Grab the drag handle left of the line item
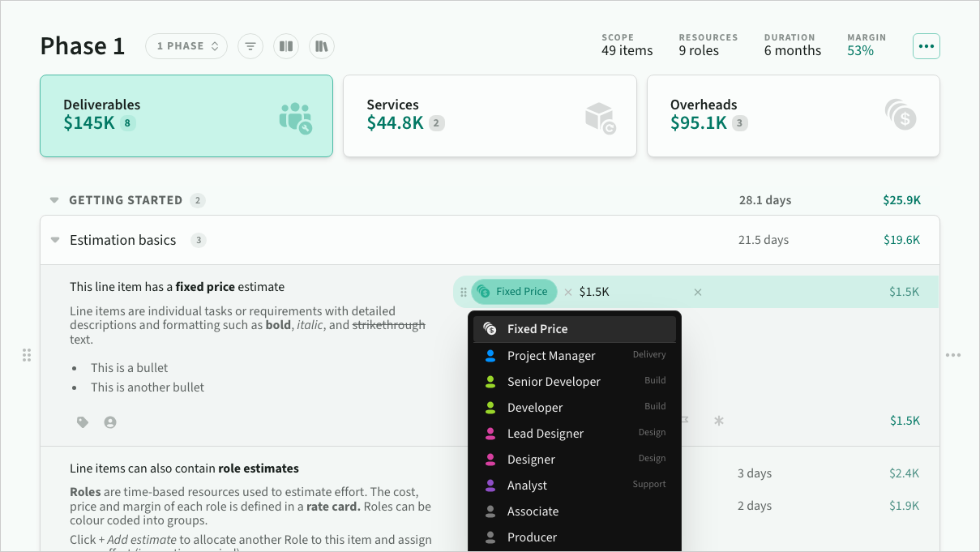Viewport: 980px width, 552px height. click(x=27, y=355)
